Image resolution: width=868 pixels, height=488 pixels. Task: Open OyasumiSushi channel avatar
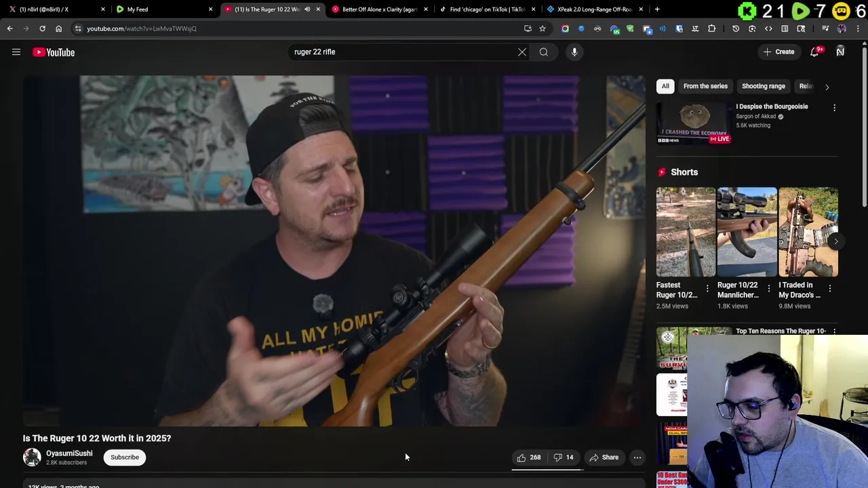pyautogui.click(x=32, y=457)
